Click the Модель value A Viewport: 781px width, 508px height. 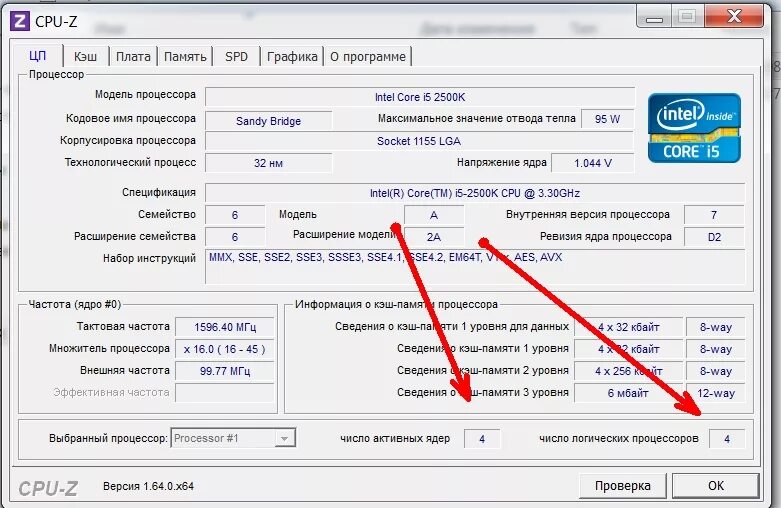pos(434,215)
